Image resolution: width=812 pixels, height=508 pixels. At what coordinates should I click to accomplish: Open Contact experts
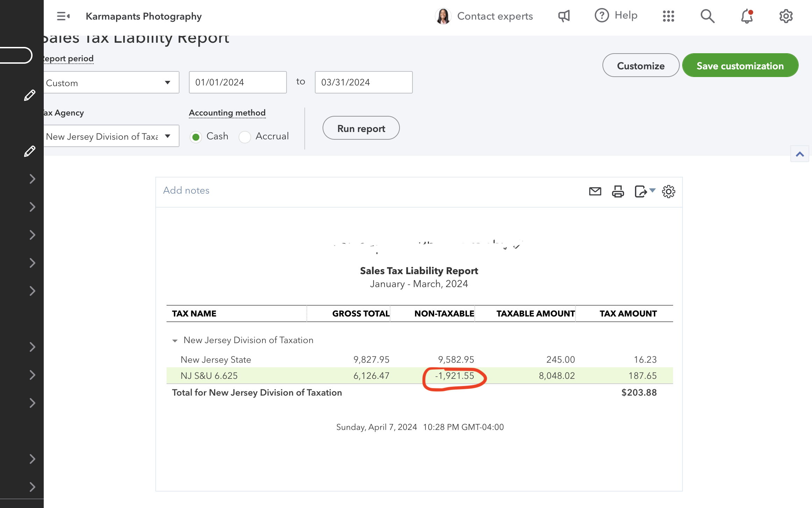coord(485,16)
